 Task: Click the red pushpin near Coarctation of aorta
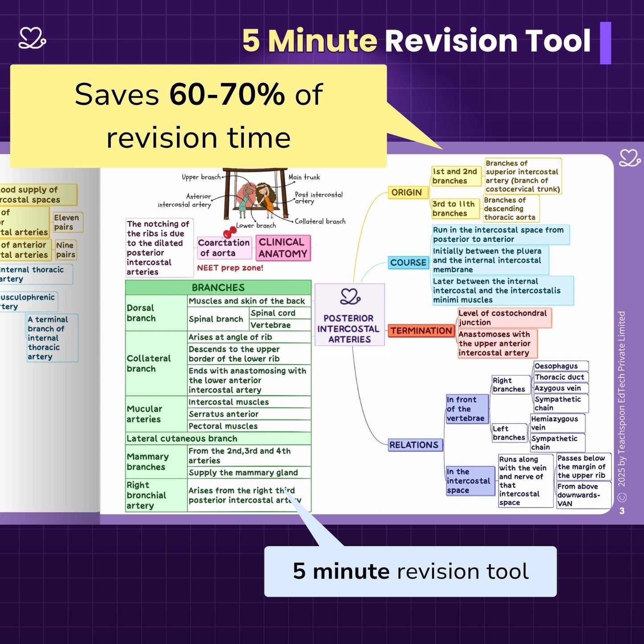click(x=230, y=233)
